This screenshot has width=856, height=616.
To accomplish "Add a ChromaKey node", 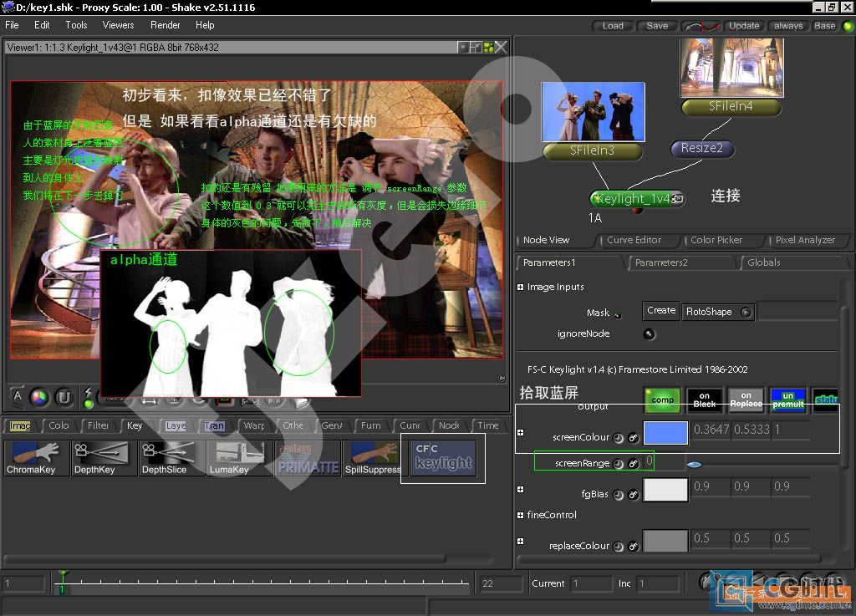I will click(37, 458).
